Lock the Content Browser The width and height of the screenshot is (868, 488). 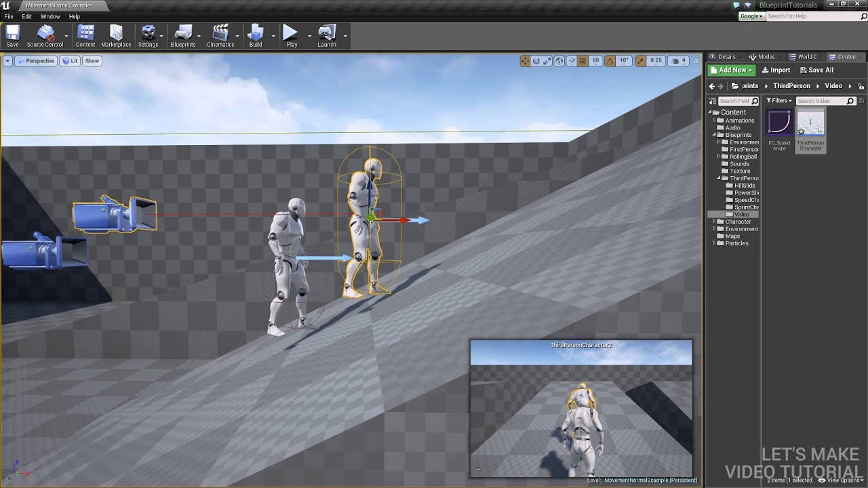point(861,86)
